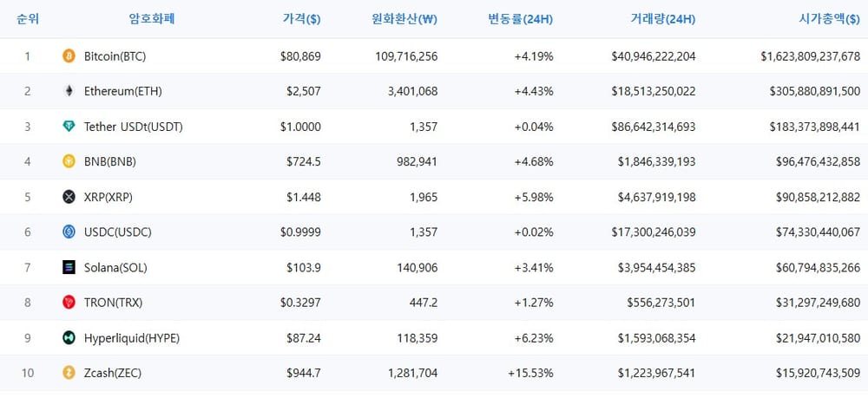This screenshot has height=398, width=868.
Task: Click the Solana logo icon
Action: (x=69, y=268)
